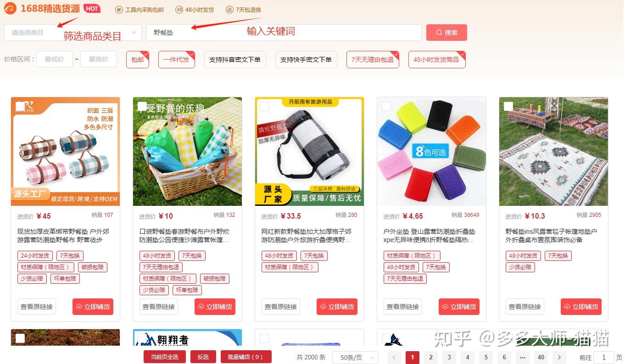Check the box on the ¥10.3 camping blanket

(x=508, y=106)
